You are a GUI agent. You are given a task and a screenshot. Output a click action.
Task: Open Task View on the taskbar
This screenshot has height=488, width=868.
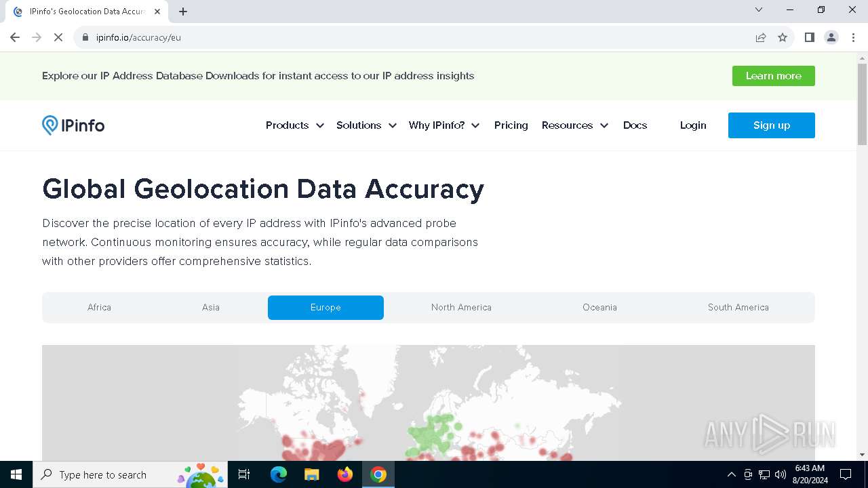244,474
